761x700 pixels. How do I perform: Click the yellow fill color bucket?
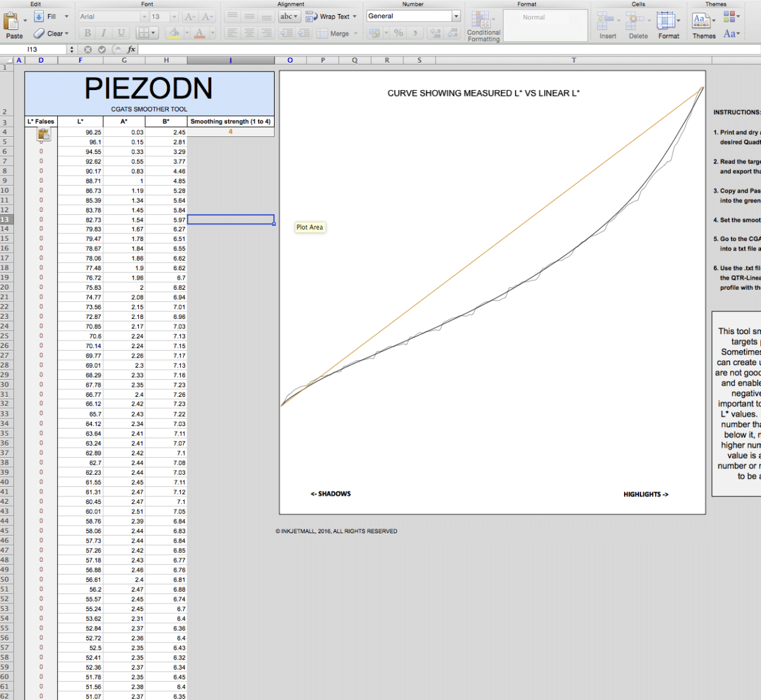[x=174, y=33]
